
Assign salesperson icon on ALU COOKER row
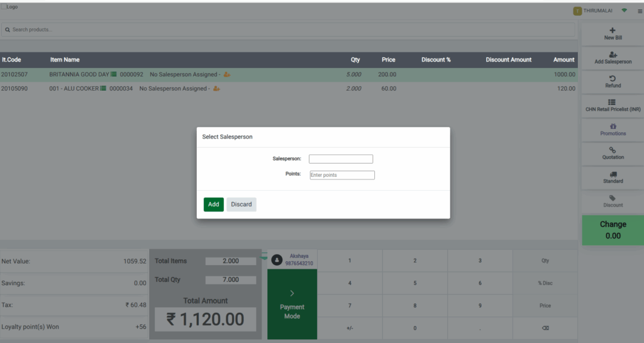click(x=216, y=88)
